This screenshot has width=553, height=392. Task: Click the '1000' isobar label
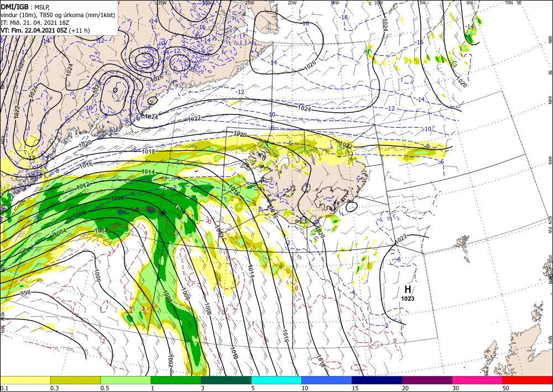(97, 276)
